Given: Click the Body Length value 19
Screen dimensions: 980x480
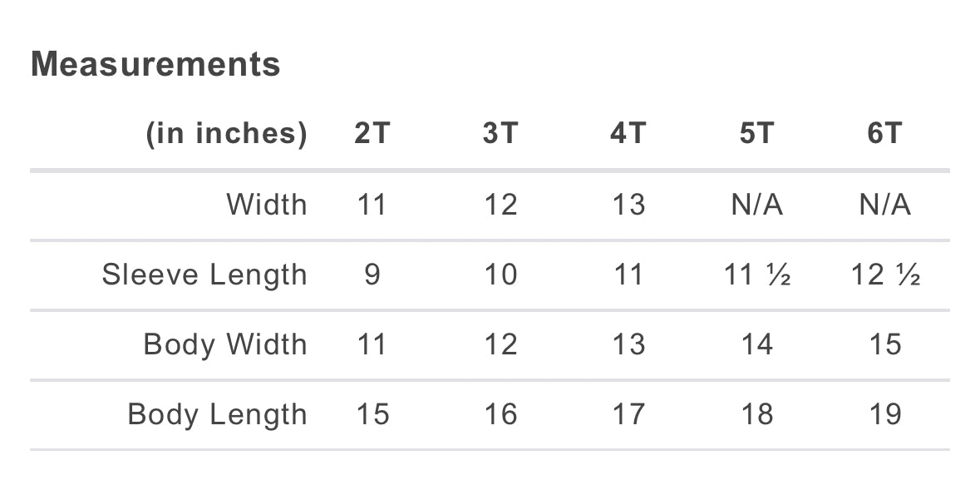Looking at the screenshot, I should pyautogui.click(x=885, y=414).
